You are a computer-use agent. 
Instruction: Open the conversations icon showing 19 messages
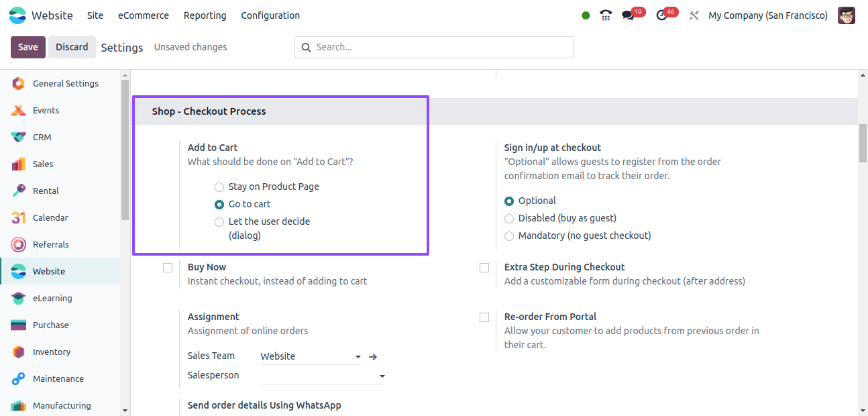628,15
